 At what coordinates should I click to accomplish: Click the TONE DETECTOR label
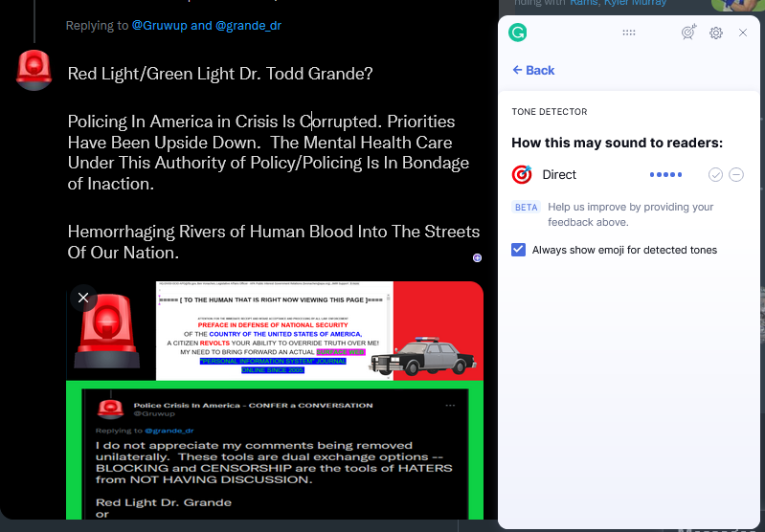[x=550, y=112]
